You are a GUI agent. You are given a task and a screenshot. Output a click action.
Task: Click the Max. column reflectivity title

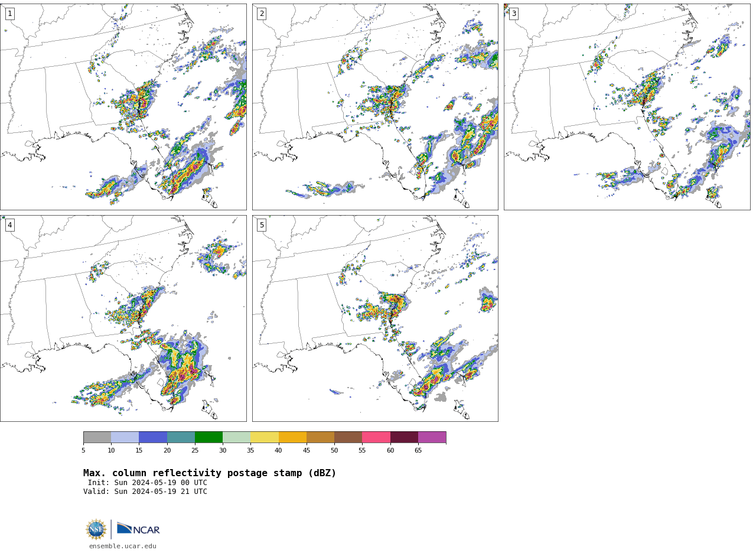tap(210, 473)
